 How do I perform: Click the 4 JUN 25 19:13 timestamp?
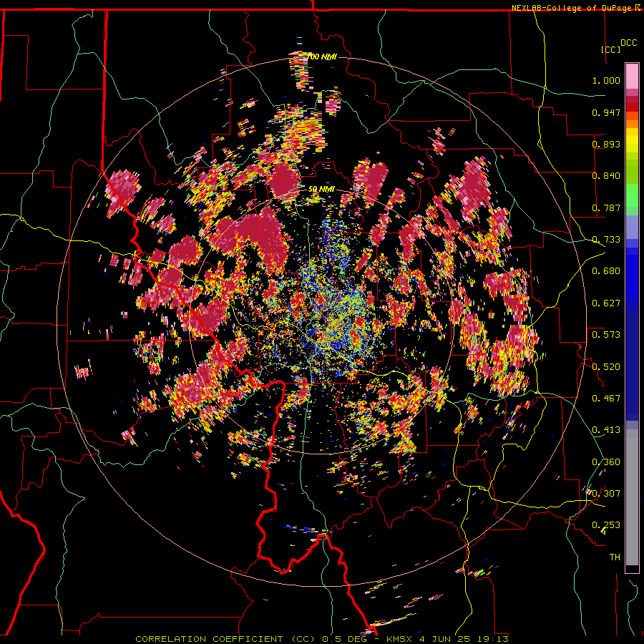pos(464,639)
